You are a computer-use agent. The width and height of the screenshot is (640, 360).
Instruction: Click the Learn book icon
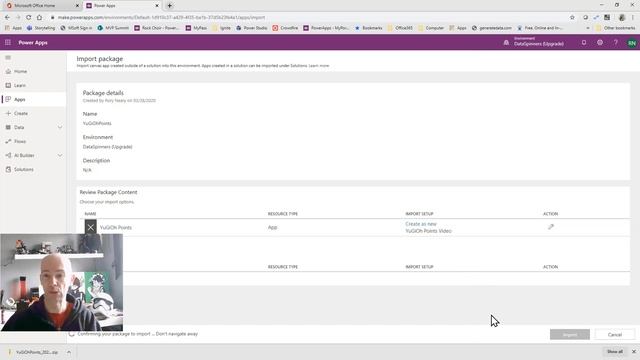click(x=8, y=85)
